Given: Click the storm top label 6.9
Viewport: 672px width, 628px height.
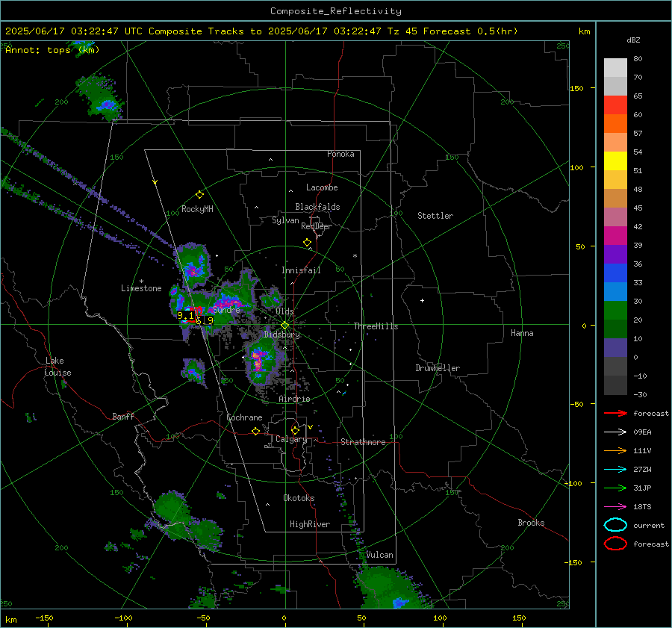Looking at the screenshot, I should [x=205, y=320].
